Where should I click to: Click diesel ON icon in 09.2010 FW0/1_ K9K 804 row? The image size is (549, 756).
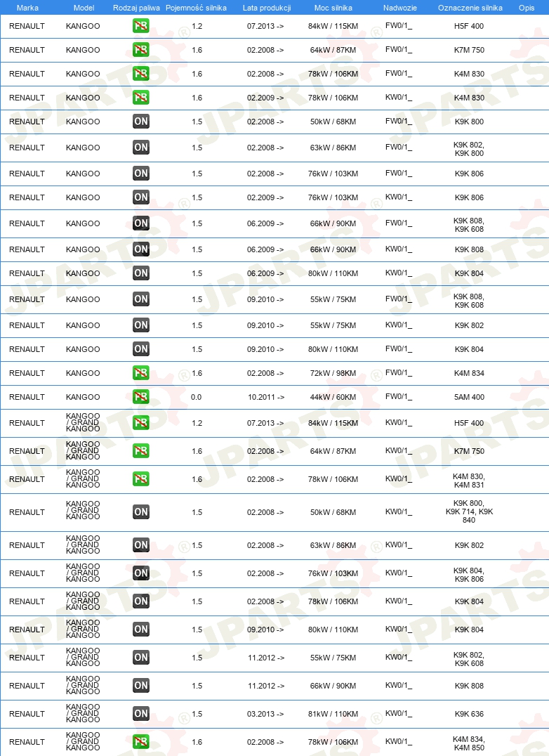coord(141,349)
